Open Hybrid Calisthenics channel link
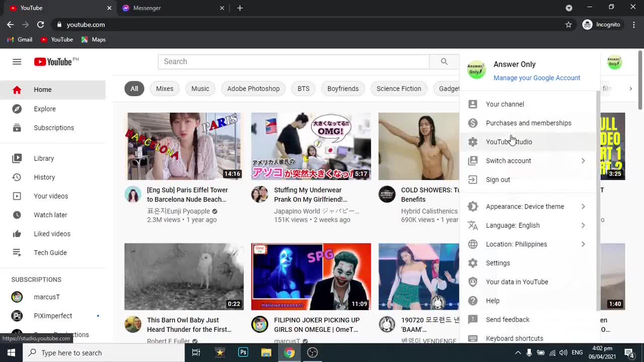Screen dimensions: 644x362 (x=429, y=211)
